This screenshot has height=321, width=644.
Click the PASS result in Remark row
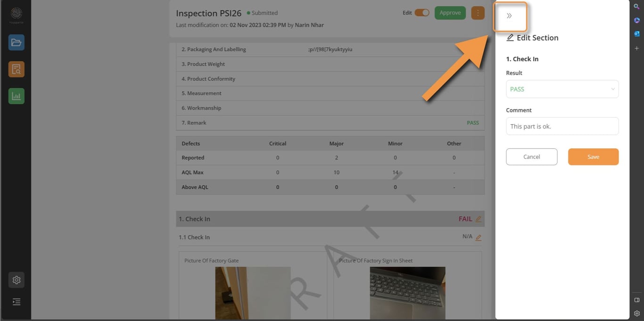click(x=472, y=123)
